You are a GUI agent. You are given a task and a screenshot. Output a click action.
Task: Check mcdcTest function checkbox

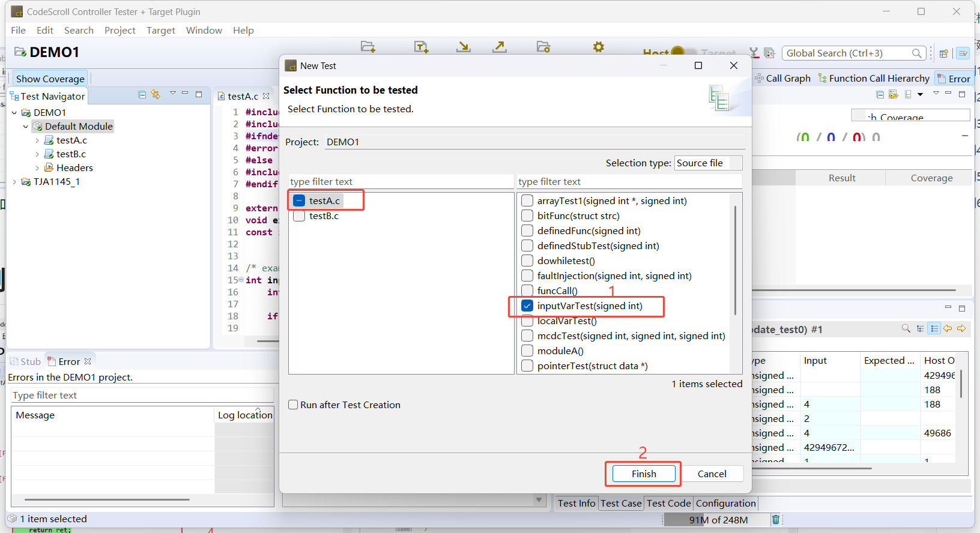pyautogui.click(x=527, y=336)
